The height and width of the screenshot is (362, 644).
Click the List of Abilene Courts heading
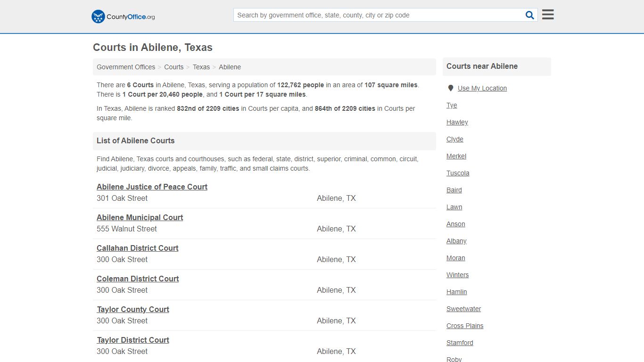click(x=136, y=140)
